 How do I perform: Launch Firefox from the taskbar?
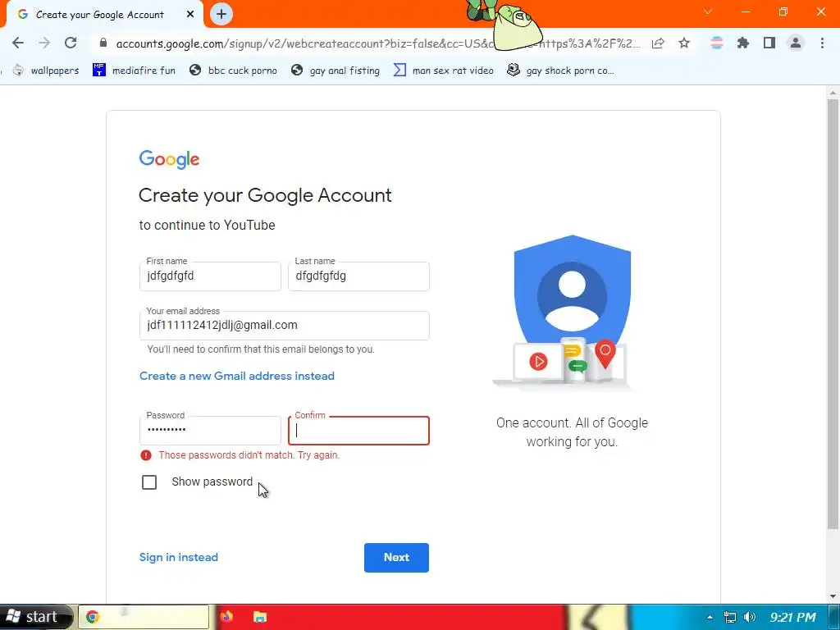point(226,617)
